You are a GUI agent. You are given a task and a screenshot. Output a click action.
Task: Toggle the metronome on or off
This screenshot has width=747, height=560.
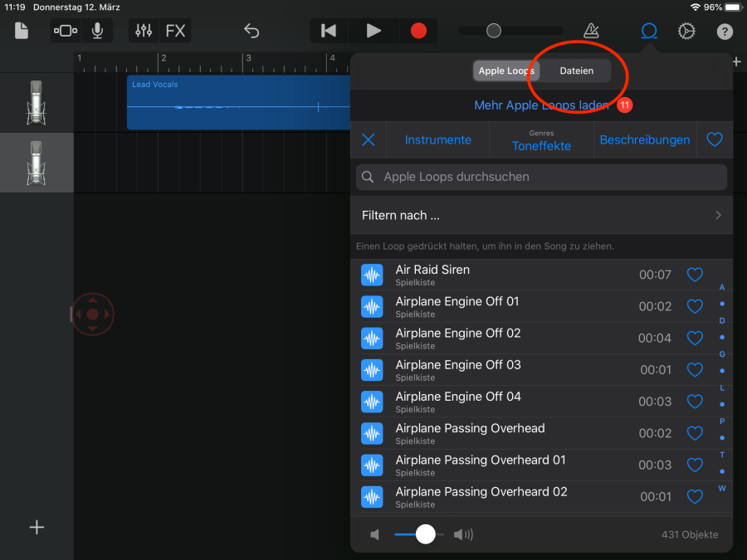pyautogui.click(x=591, y=31)
